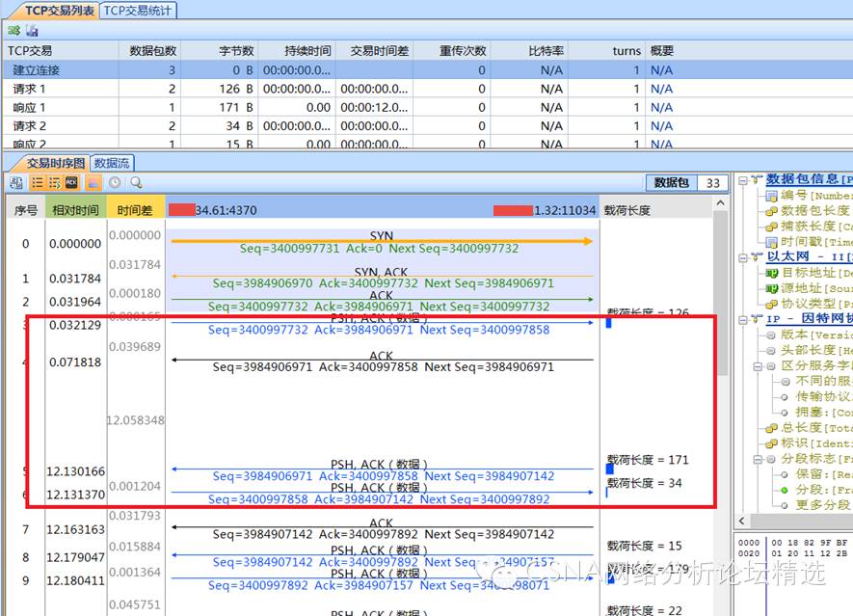The image size is (853, 616).
Task: Click the blue payload bar for 载荷长度 = 171
Action: coord(609,469)
